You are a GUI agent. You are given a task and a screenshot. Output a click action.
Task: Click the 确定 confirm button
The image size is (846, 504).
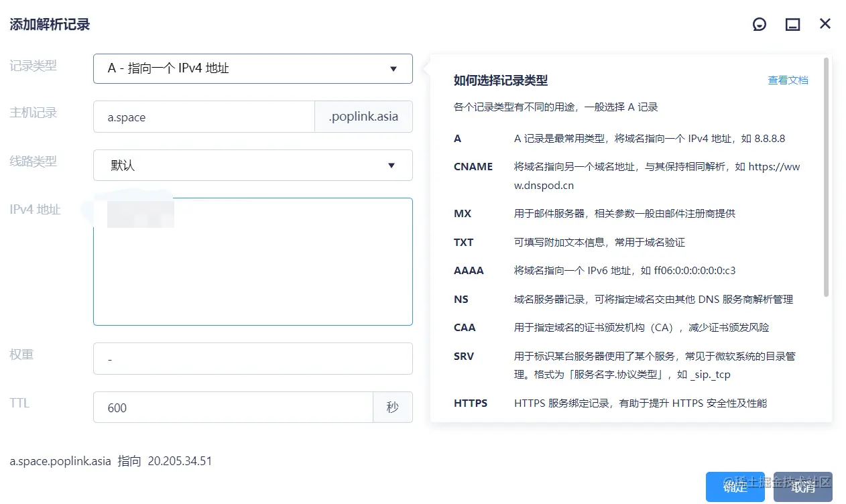coord(735,487)
